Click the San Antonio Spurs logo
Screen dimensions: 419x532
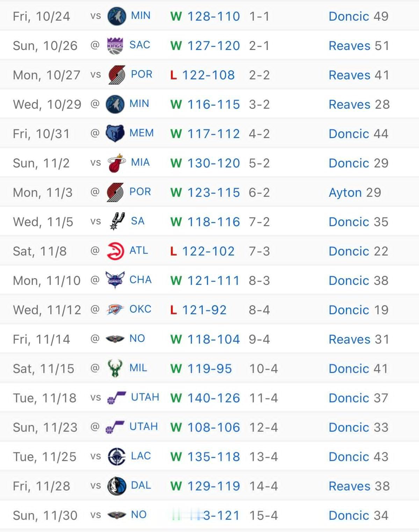point(116,222)
